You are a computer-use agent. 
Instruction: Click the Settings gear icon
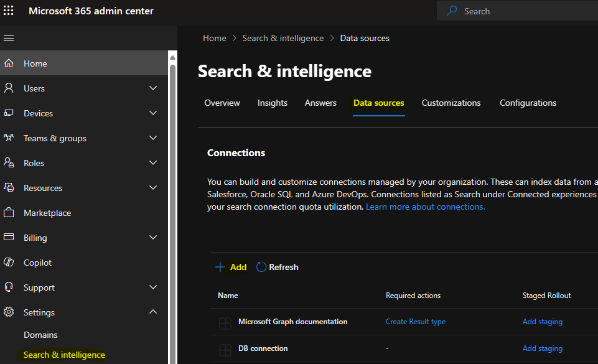9,312
